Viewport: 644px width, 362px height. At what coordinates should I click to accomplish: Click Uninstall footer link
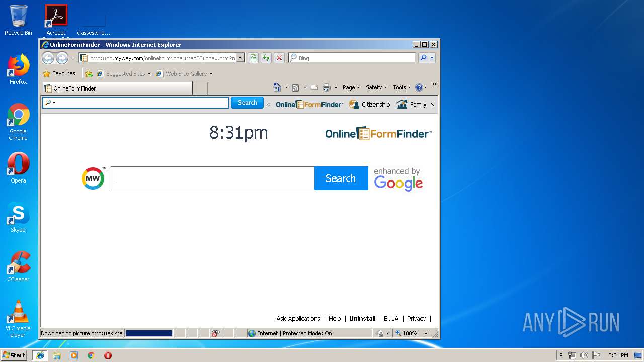click(362, 319)
